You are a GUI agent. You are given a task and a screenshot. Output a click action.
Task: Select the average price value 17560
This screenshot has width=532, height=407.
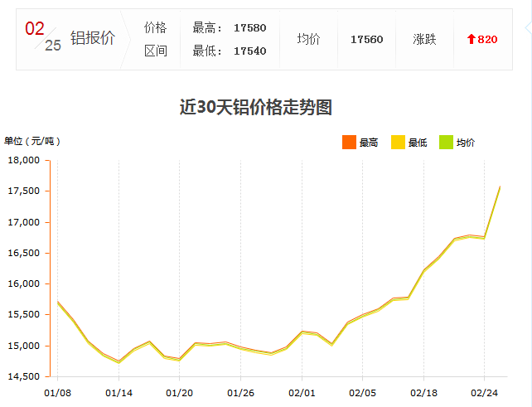(366, 40)
